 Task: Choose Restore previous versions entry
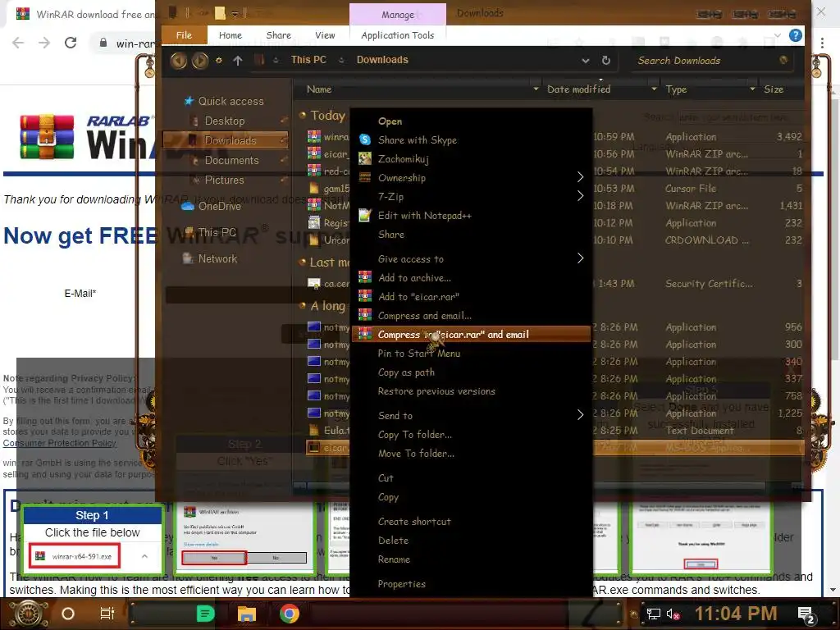[436, 391]
